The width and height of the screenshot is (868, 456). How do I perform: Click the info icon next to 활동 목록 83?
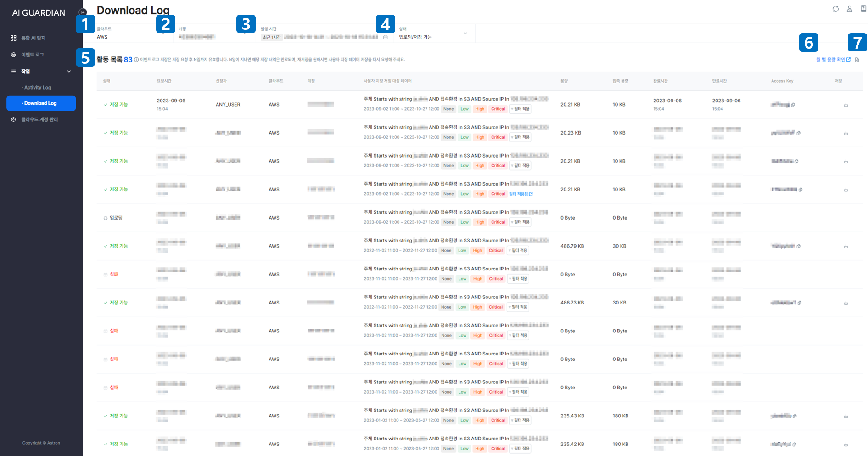click(136, 60)
